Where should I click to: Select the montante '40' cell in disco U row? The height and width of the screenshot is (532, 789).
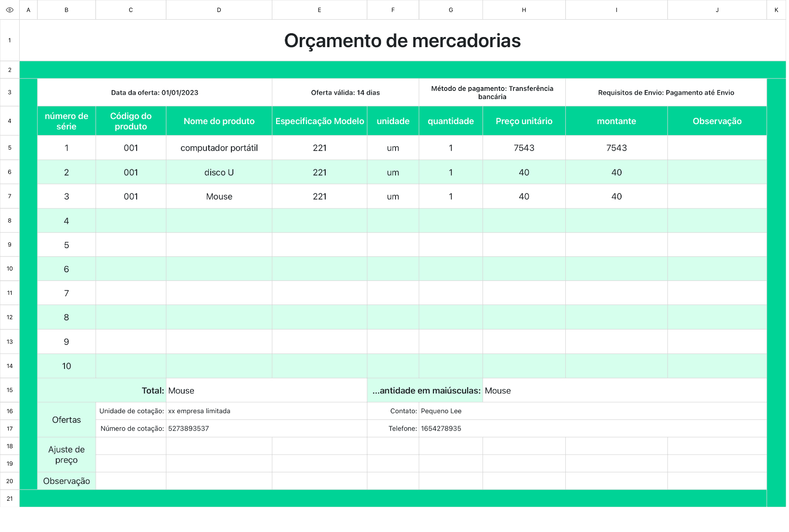tap(616, 172)
